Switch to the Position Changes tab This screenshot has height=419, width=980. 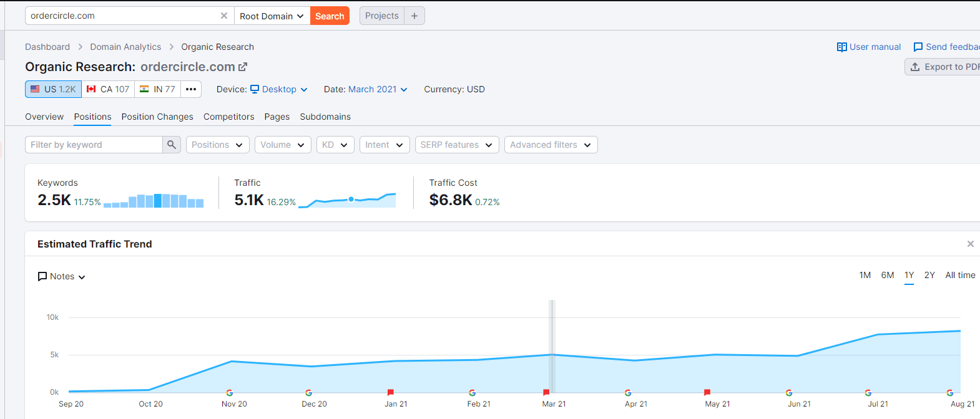(x=157, y=117)
